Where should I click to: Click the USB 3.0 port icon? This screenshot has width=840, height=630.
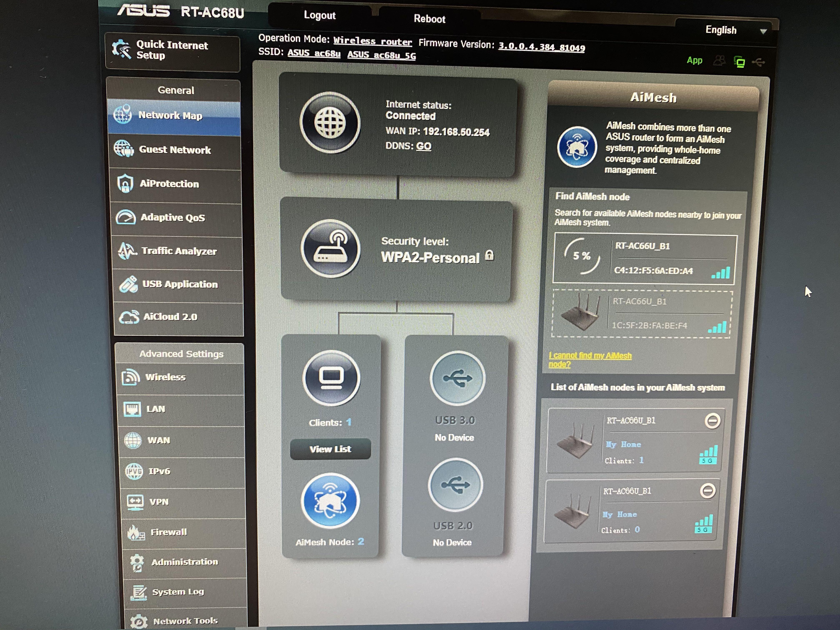click(457, 378)
